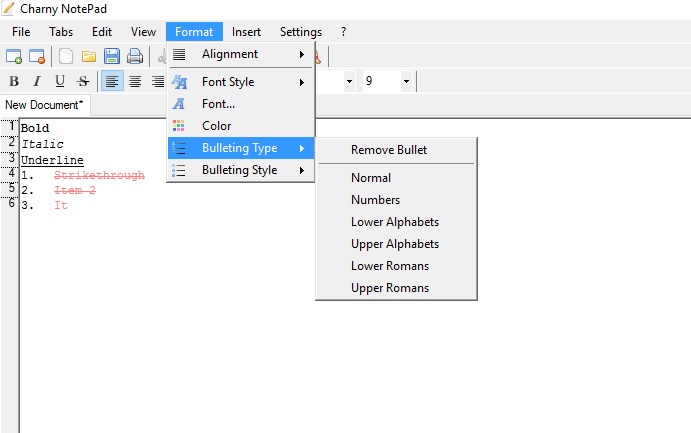Viewport: 691px width, 433px height.
Task: Click the Charny NotePad pencil title icon
Action: pyautogui.click(x=8, y=8)
